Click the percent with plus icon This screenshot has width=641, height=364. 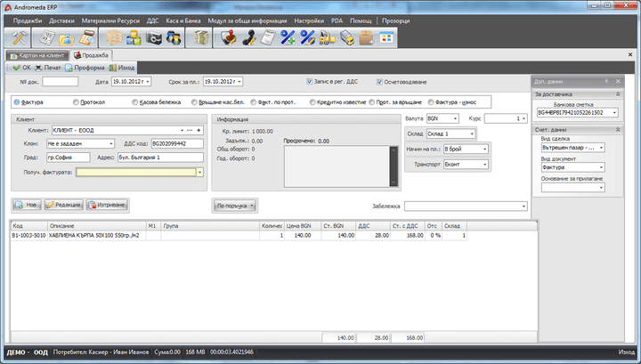click(x=288, y=38)
